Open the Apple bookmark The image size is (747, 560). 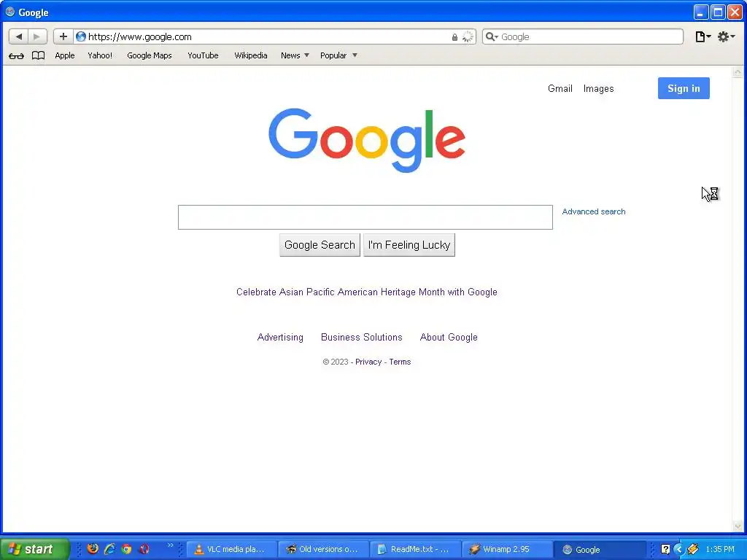[x=65, y=55]
